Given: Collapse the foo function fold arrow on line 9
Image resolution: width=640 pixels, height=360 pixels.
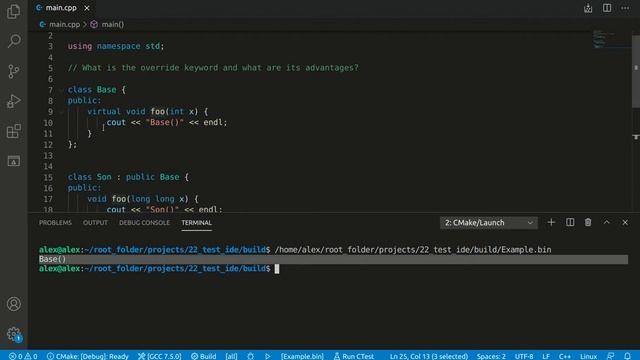Looking at the screenshot, I should (61, 111).
